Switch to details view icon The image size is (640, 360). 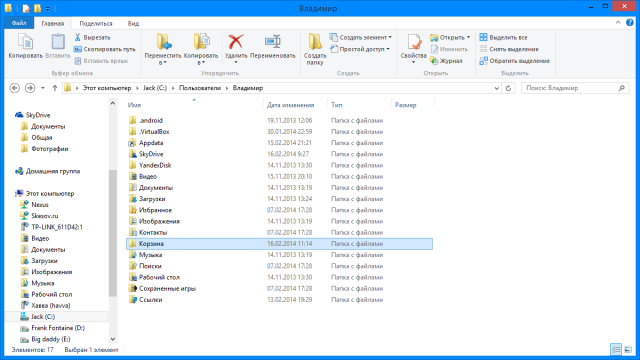pos(616,349)
